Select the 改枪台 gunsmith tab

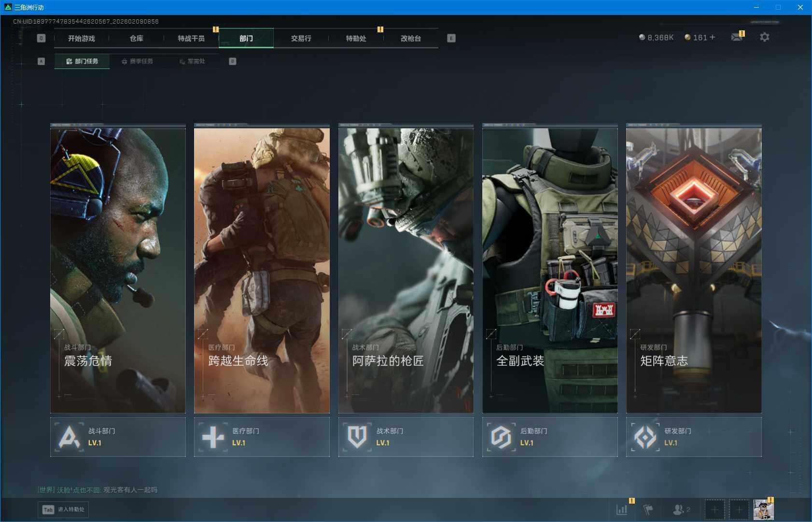click(411, 39)
